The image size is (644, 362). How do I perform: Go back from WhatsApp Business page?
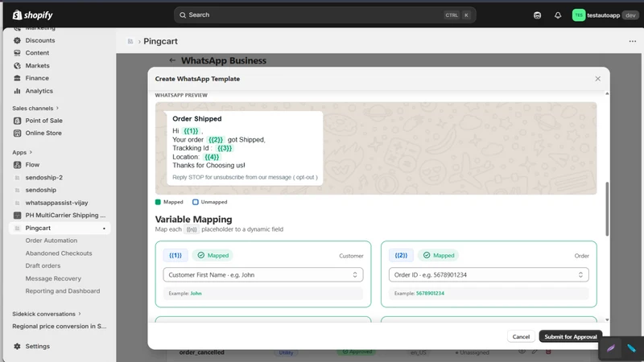[172, 60]
